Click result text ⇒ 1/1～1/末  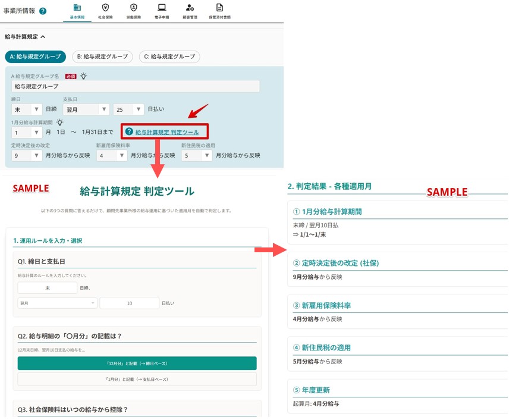309,234
